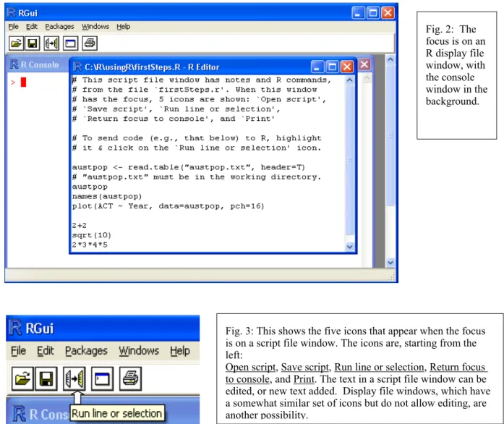
Task: Click enlarged Return focus to console icon in lower figure
Action: [102, 378]
